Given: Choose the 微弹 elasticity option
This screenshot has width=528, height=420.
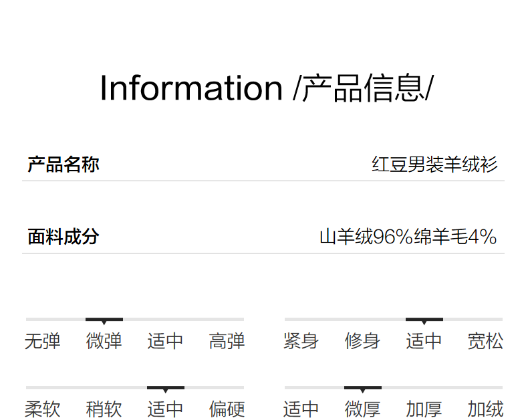Looking at the screenshot, I should point(104,342).
